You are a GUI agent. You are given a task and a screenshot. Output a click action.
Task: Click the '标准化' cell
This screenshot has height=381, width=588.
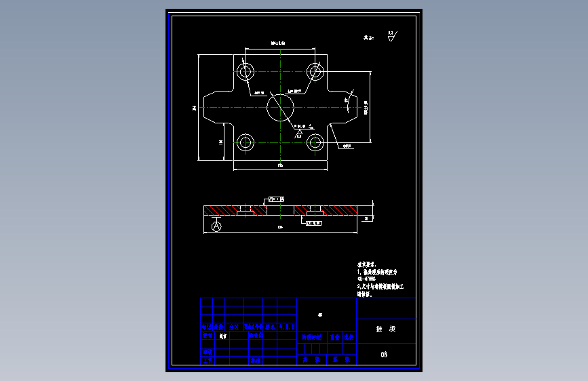[x=256, y=336]
